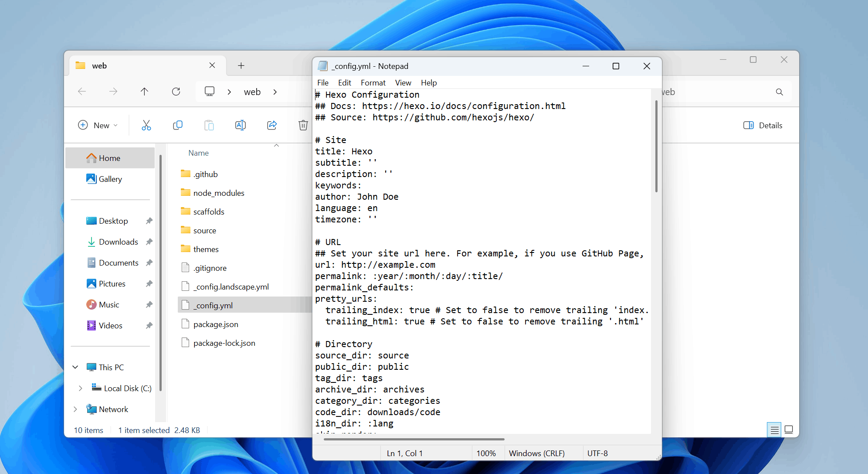The width and height of the screenshot is (868, 474).
Task: Toggle the Details pane in File Explorer
Action: pyautogui.click(x=763, y=126)
